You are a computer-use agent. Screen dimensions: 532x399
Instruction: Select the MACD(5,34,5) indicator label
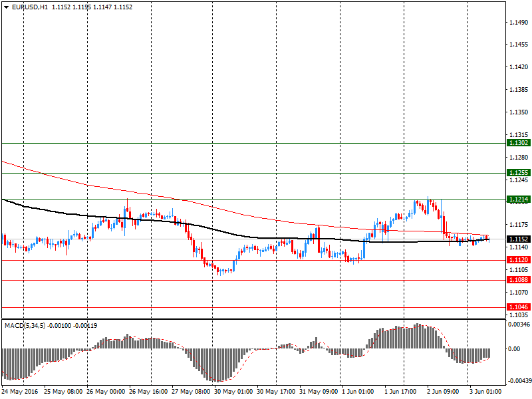tap(25, 326)
